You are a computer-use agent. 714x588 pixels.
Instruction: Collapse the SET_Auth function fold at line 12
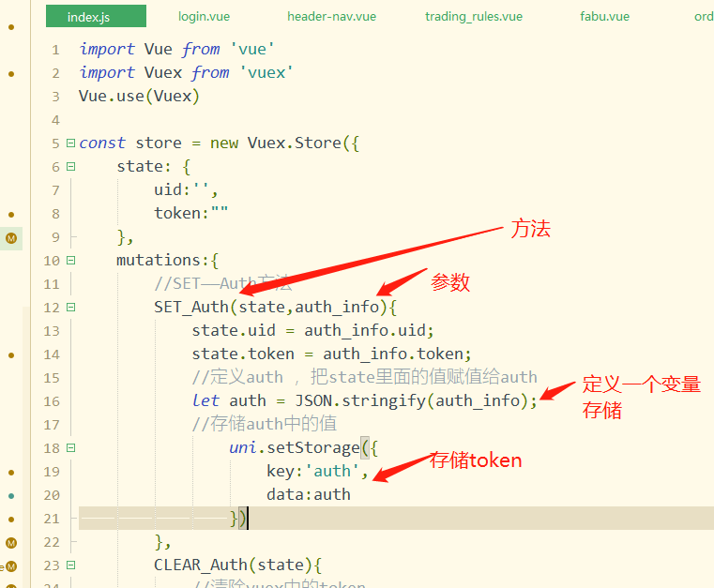click(x=70, y=308)
